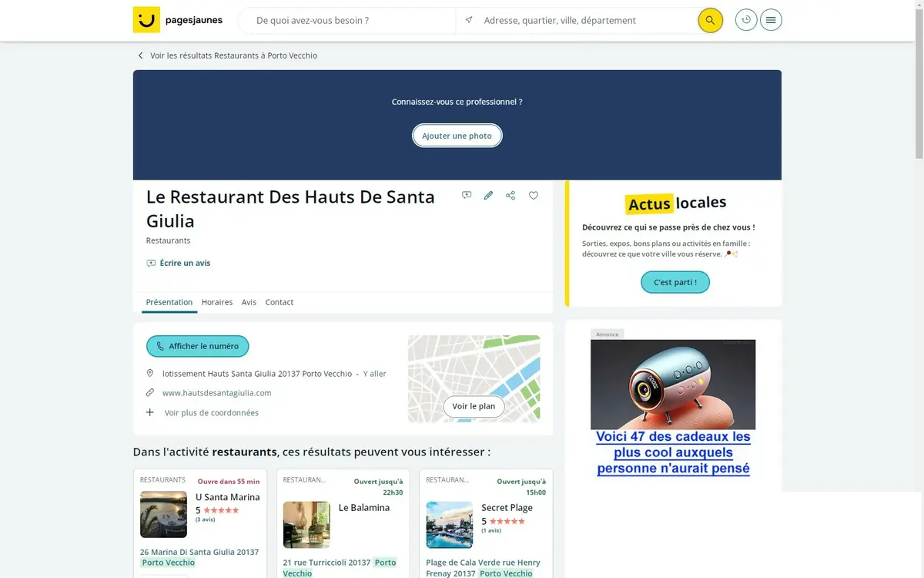Expand Voir plus de coordonnées plus sign

pyautogui.click(x=150, y=412)
